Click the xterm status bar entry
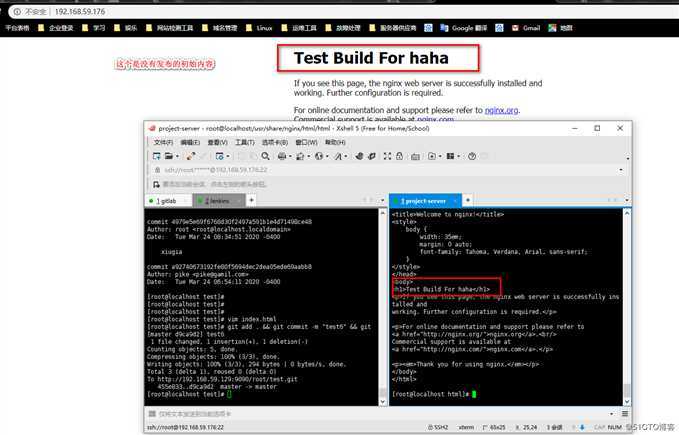Viewport: 679px width, 435px height. tap(466, 428)
